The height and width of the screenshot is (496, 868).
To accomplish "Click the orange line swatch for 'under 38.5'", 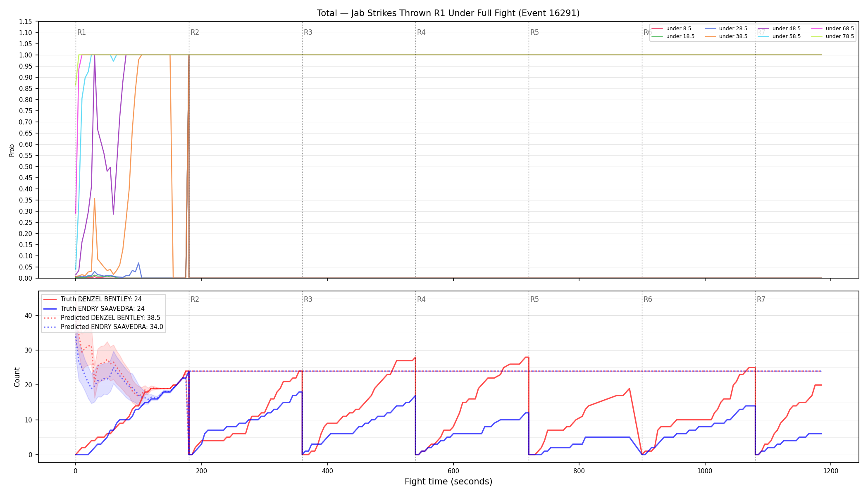I will (710, 36).
